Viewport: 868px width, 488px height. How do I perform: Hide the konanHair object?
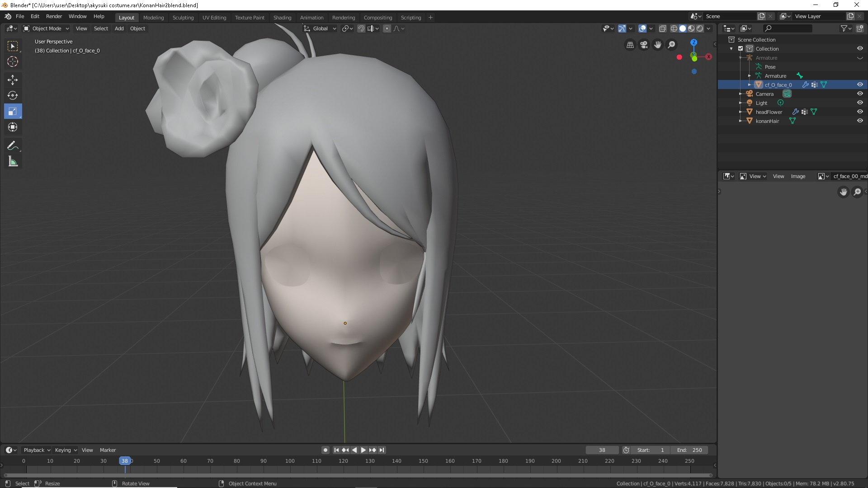click(860, 121)
